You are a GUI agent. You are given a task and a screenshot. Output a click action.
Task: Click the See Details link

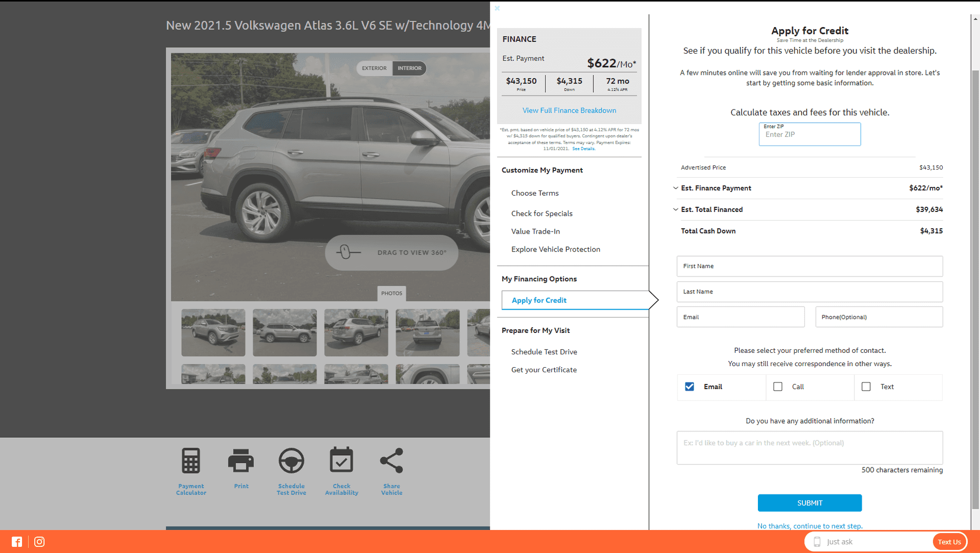(x=583, y=148)
